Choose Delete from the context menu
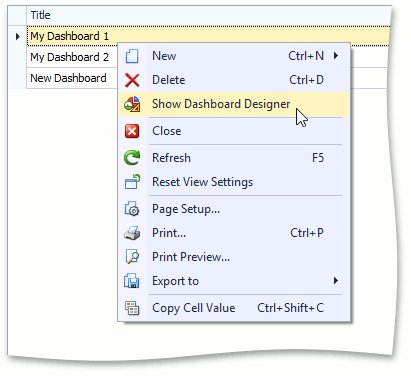Viewport: 411px width, 376px height. tap(234, 80)
